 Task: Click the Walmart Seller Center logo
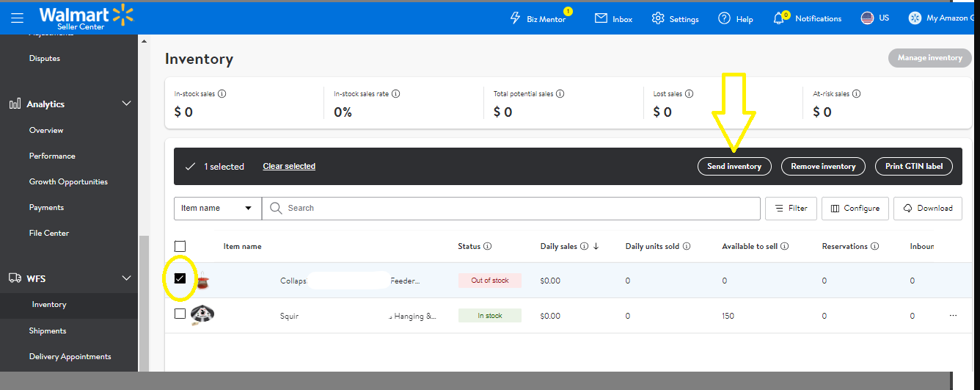pos(87,16)
